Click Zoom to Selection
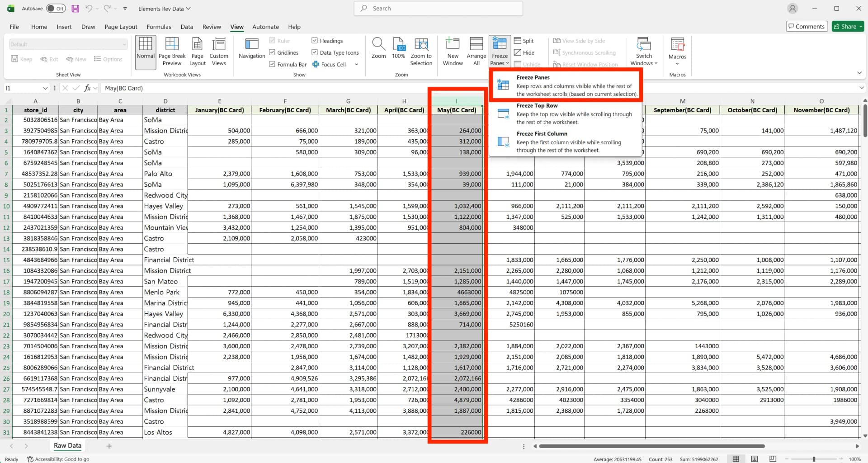The image size is (868, 463). (x=421, y=51)
